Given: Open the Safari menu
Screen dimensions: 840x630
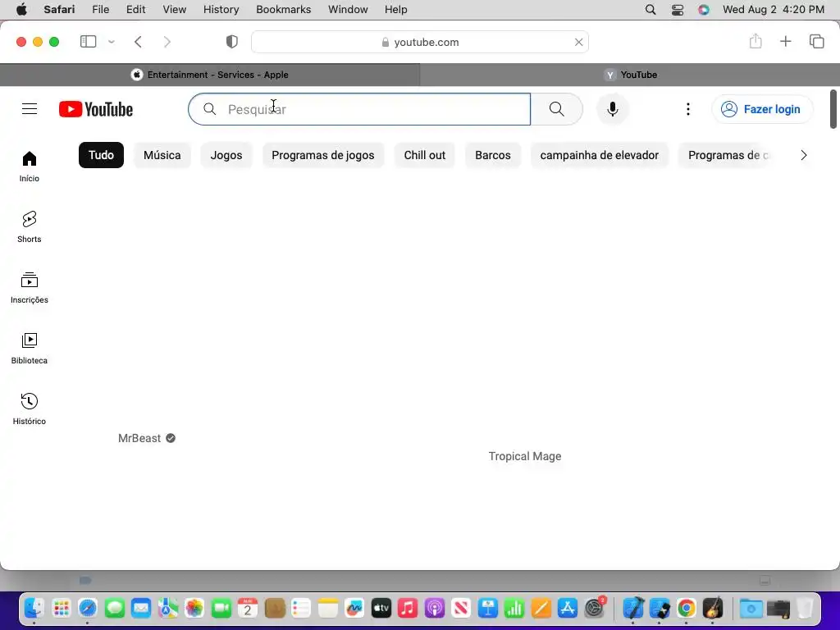Looking at the screenshot, I should pyautogui.click(x=59, y=10).
